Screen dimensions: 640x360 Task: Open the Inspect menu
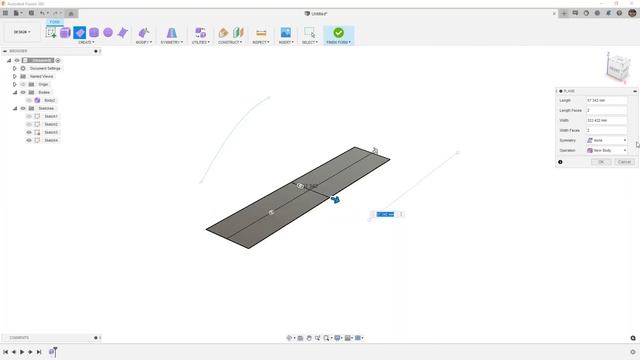point(261,42)
